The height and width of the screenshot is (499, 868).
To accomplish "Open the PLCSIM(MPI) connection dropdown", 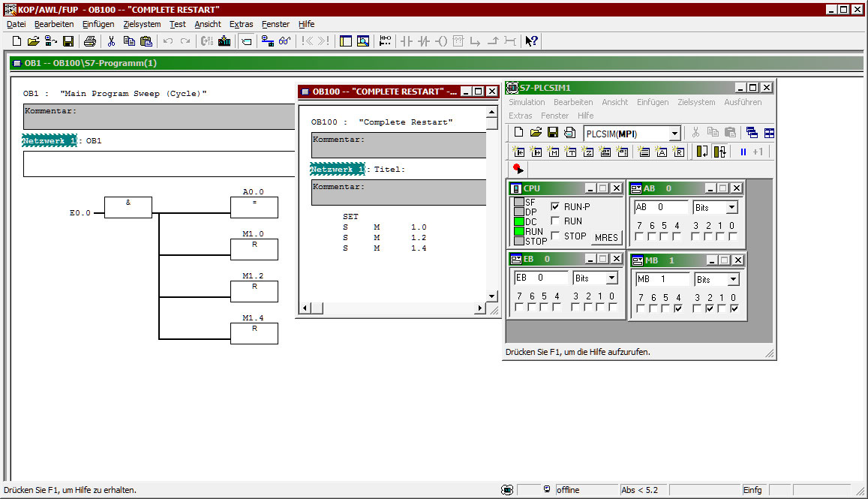I will (x=674, y=134).
